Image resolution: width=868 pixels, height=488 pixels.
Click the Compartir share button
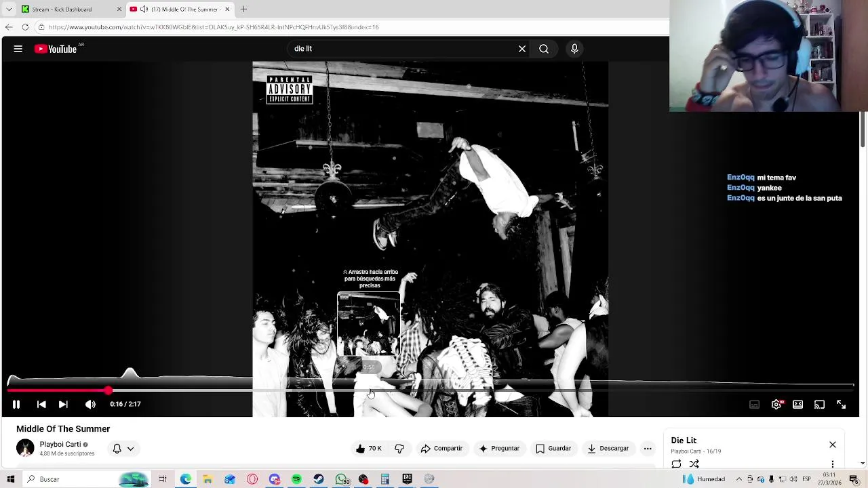click(441, 449)
